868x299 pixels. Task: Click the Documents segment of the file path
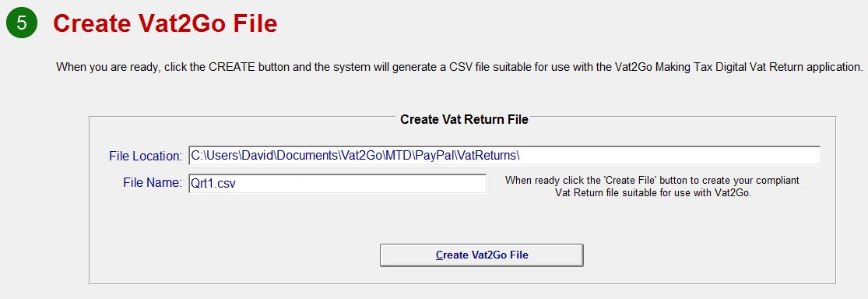pyautogui.click(x=306, y=156)
